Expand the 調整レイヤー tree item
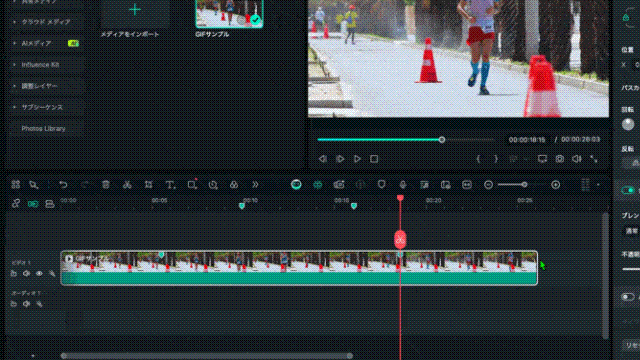 15,86
